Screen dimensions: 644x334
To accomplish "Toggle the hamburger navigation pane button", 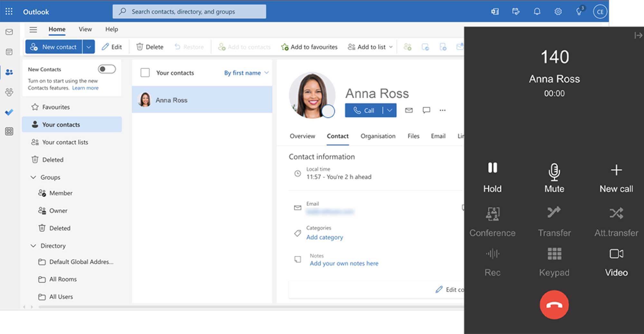I will (33, 29).
